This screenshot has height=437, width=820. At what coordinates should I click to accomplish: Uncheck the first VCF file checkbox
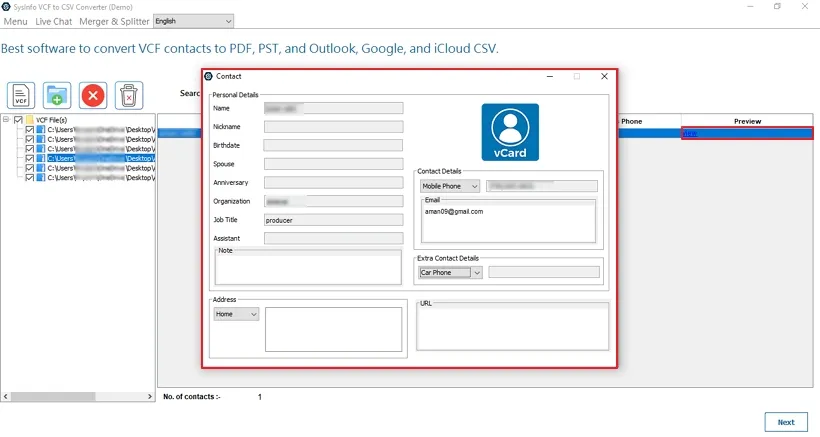coord(29,130)
